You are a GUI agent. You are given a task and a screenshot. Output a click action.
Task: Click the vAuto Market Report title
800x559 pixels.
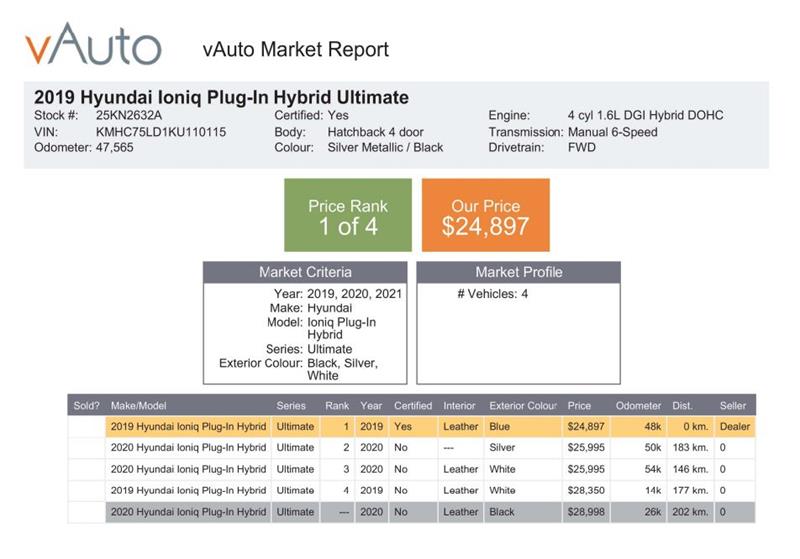(x=295, y=49)
